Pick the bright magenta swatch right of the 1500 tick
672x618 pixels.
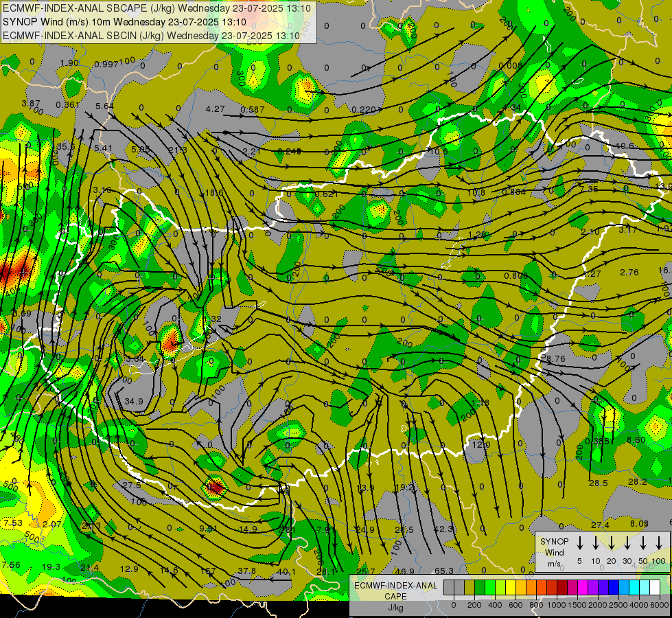click(x=583, y=587)
